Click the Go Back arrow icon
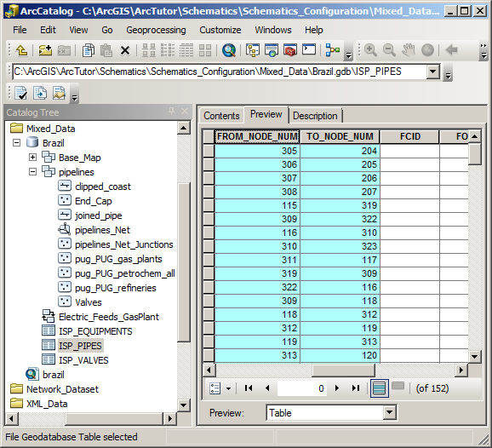 (x=451, y=49)
